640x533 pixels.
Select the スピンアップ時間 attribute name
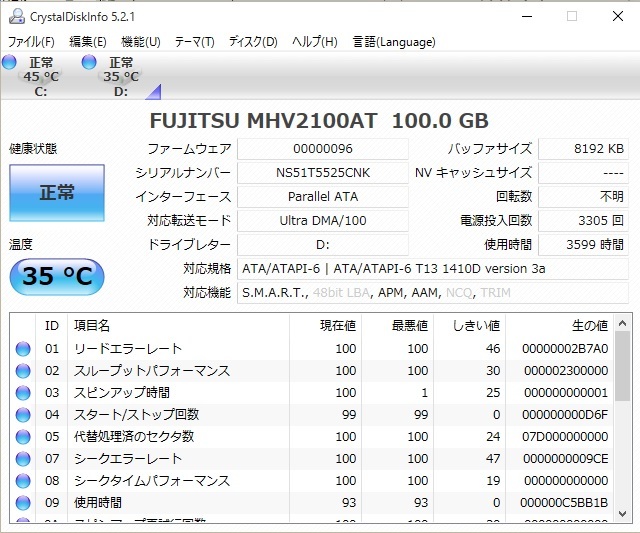click(122, 393)
